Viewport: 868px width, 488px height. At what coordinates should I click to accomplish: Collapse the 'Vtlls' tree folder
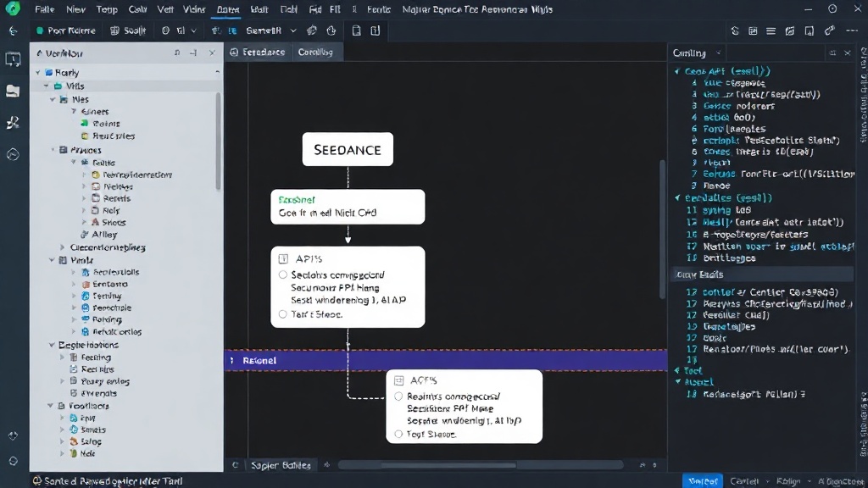coord(47,86)
